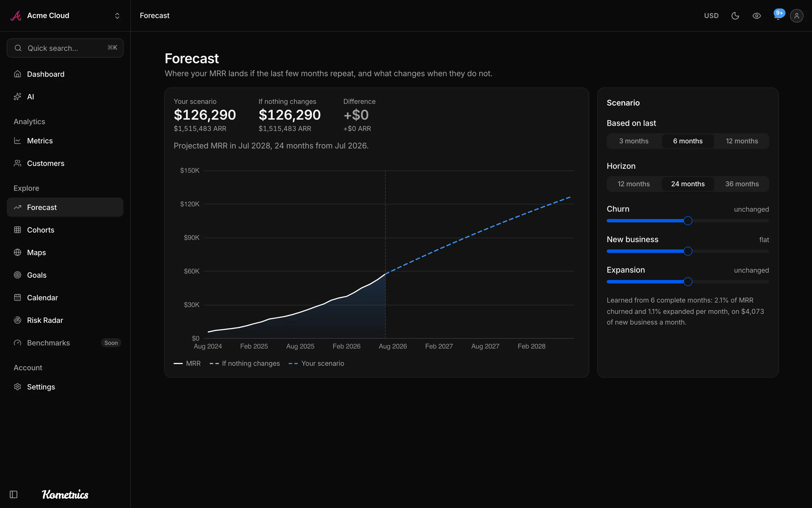812x508 pixels.
Task: Expand the Acme Cloud workspace switcher chevrons
Action: point(117,16)
